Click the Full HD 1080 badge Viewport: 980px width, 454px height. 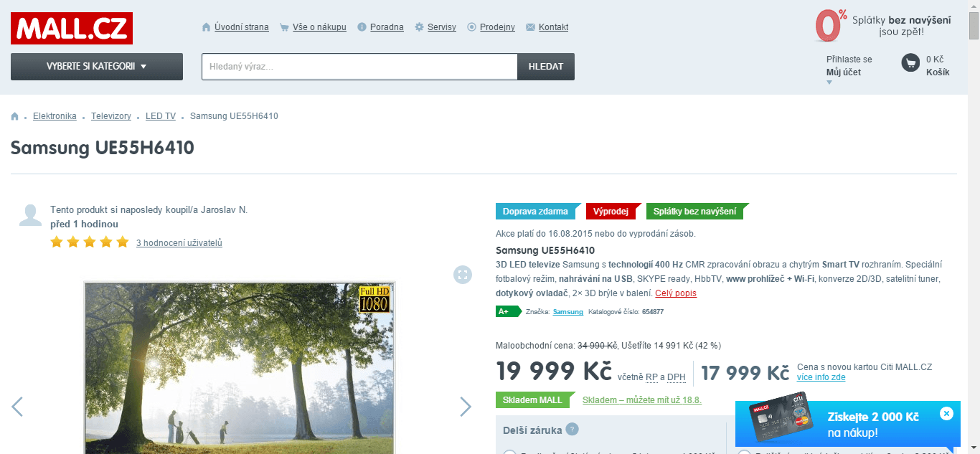[374, 299]
